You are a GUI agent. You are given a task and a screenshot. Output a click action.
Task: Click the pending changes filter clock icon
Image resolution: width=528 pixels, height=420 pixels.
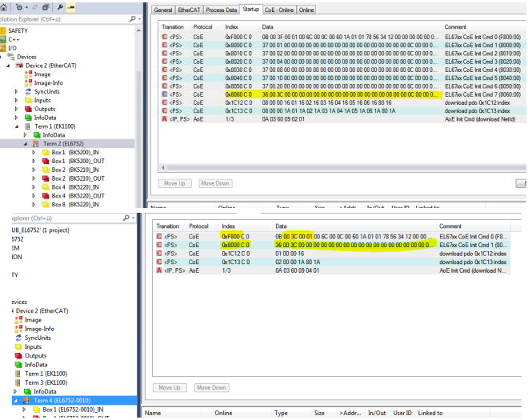[x=19, y=7]
